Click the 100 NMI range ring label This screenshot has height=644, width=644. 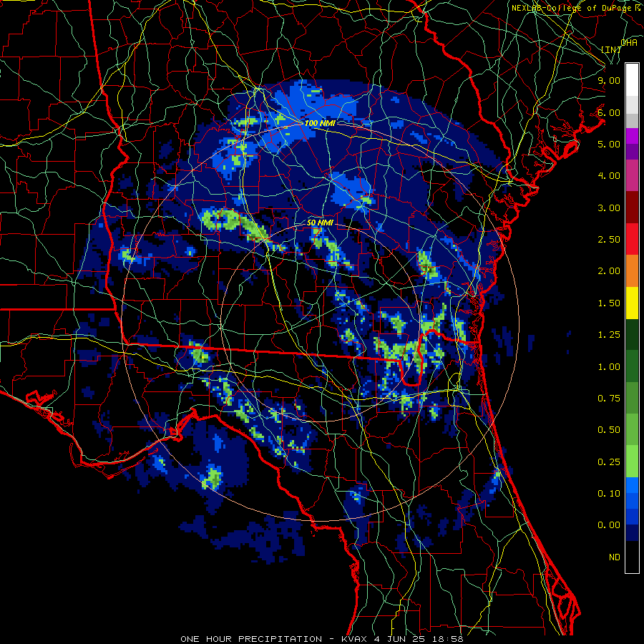(320, 123)
